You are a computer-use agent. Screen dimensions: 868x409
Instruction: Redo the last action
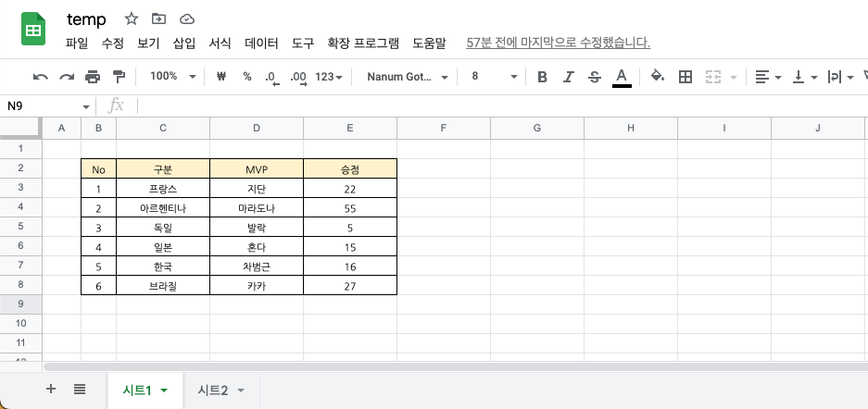click(67, 77)
